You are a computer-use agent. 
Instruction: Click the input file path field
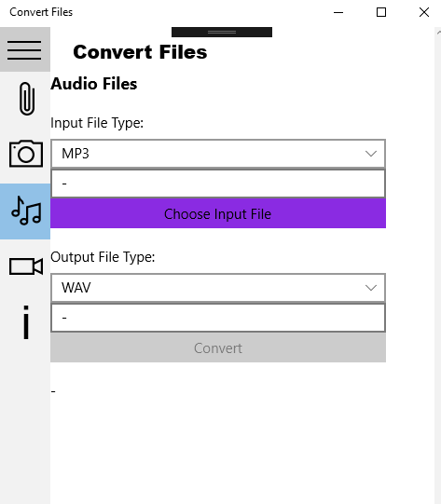point(218,184)
